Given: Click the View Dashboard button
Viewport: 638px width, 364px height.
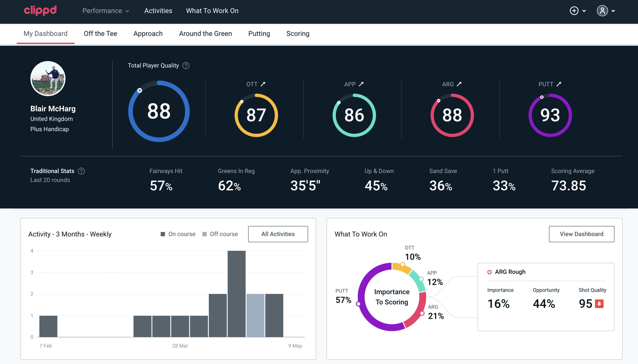Looking at the screenshot, I should coord(581,234).
